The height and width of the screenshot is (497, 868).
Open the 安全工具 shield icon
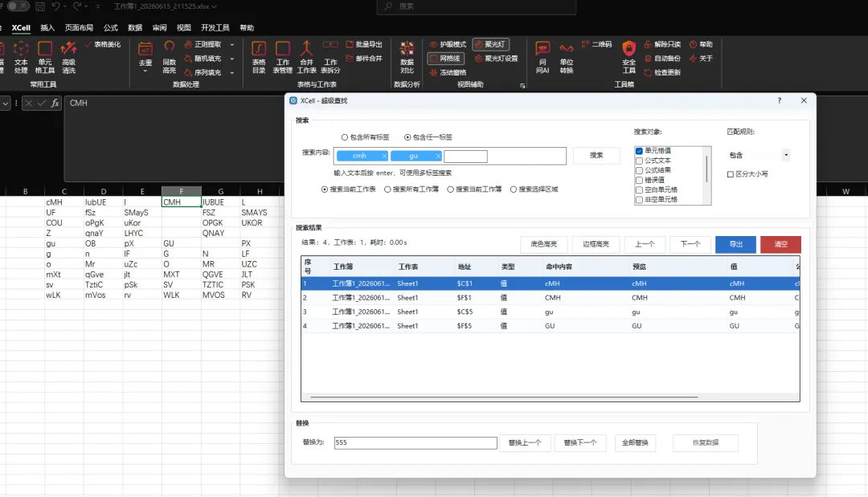(x=628, y=57)
